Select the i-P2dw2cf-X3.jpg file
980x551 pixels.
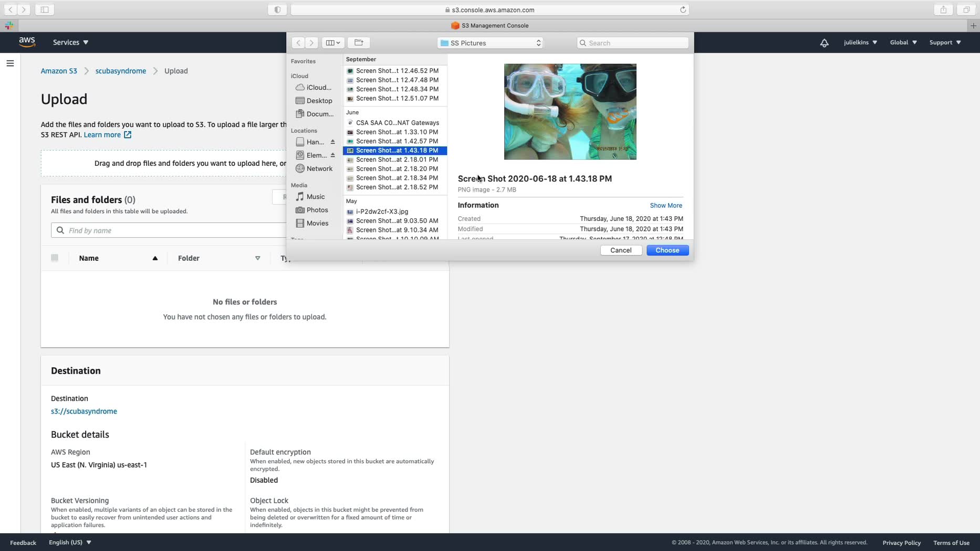tap(394, 211)
